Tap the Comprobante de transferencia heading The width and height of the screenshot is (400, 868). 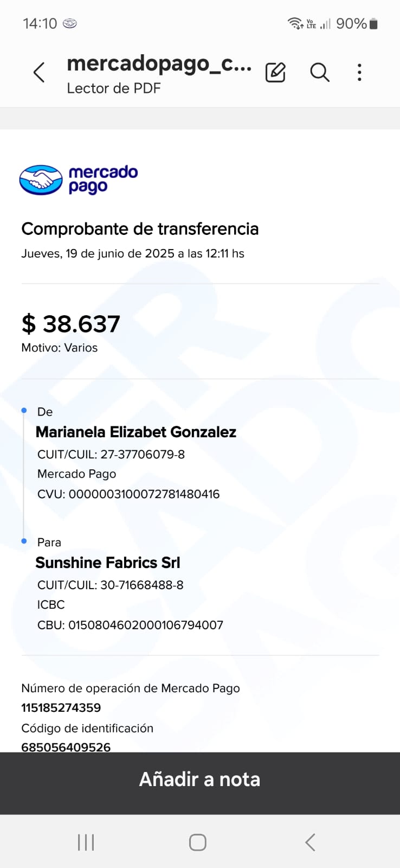(140, 229)
